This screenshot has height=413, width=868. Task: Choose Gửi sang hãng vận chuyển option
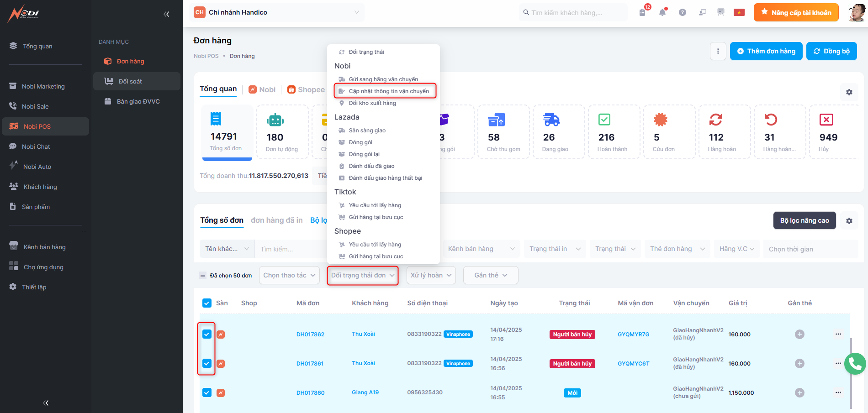click(x=383, y=79)
